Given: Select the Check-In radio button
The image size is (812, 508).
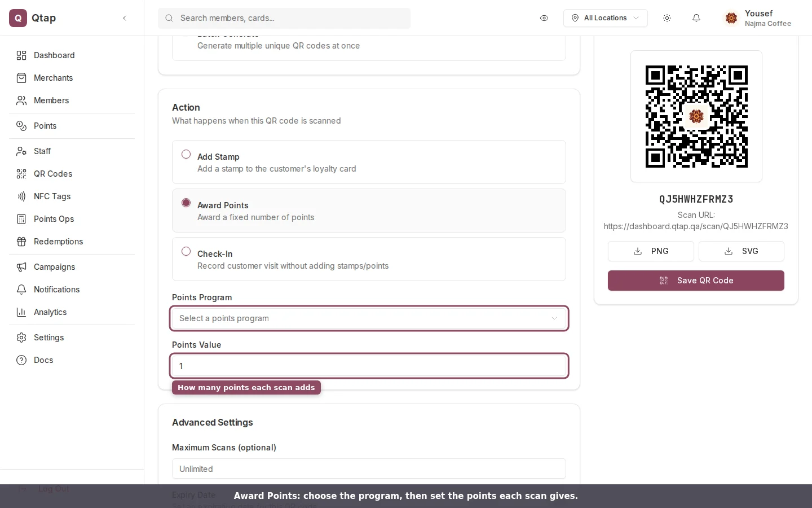Looking at the screenshot, I should (186, 251).
